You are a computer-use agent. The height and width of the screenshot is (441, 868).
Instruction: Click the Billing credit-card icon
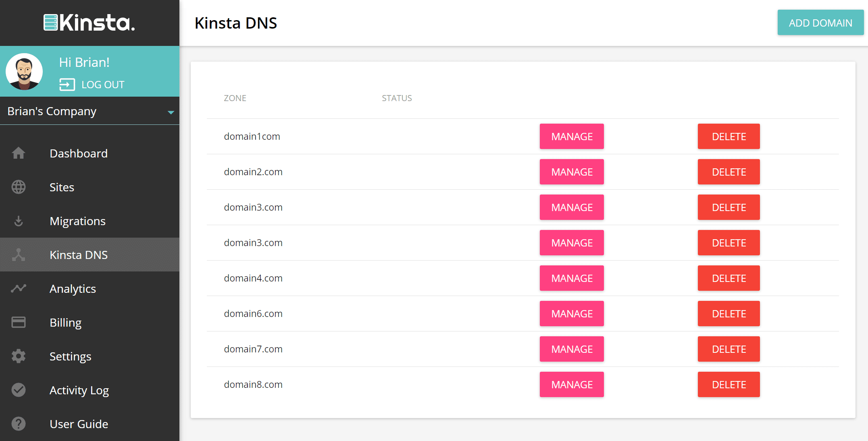pos(19,322)
